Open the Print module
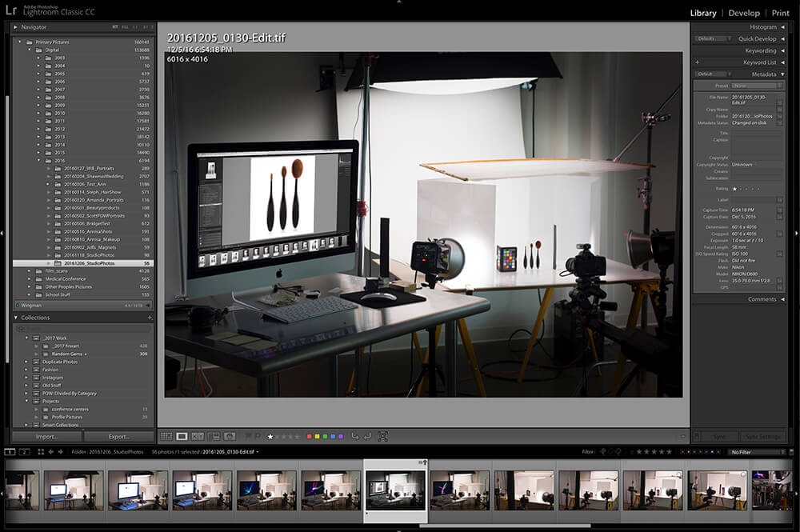 coord(780,13)
